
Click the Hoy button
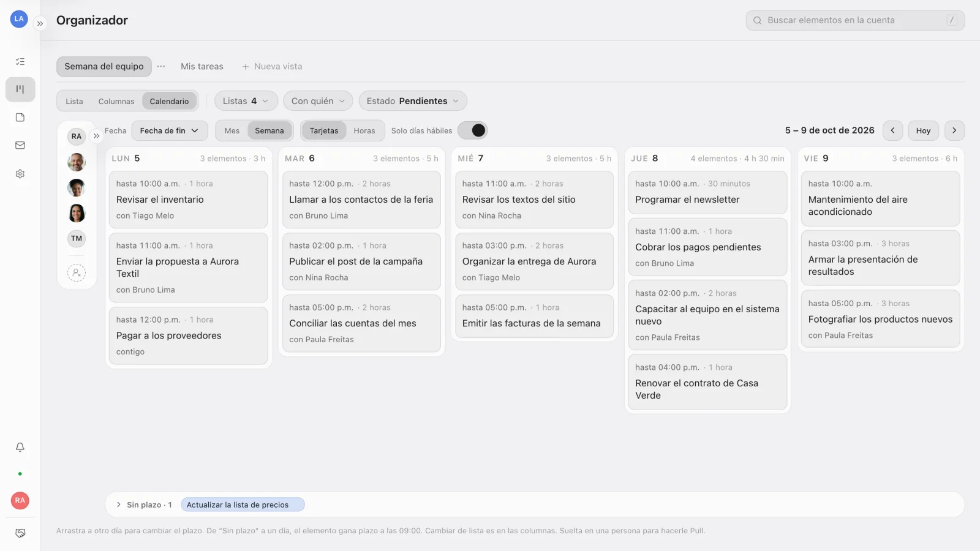coord(924,130)
